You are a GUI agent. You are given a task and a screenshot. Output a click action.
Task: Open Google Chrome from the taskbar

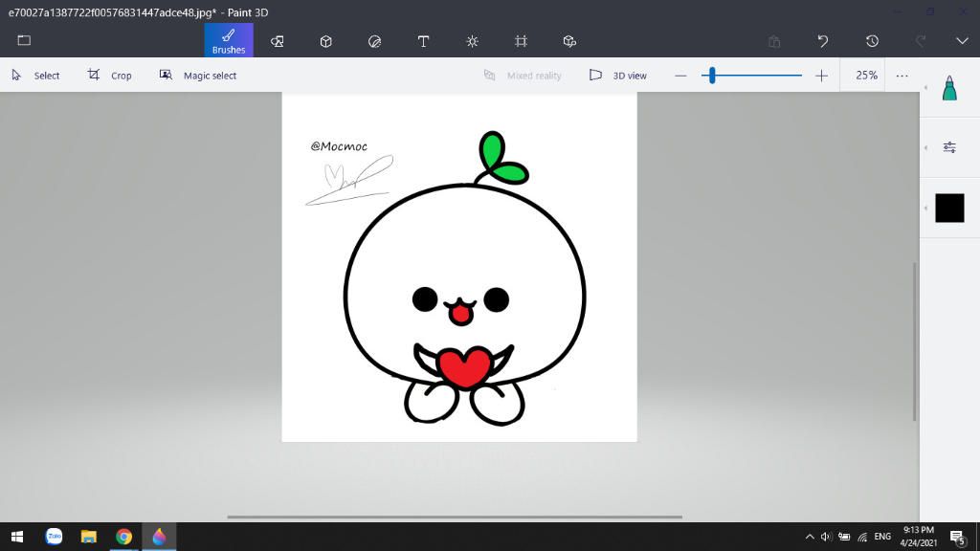click(x=123, y=537)
